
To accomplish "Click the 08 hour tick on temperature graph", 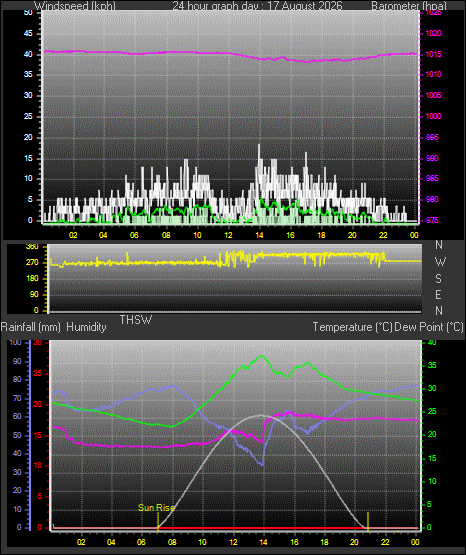I will [172, 542].
